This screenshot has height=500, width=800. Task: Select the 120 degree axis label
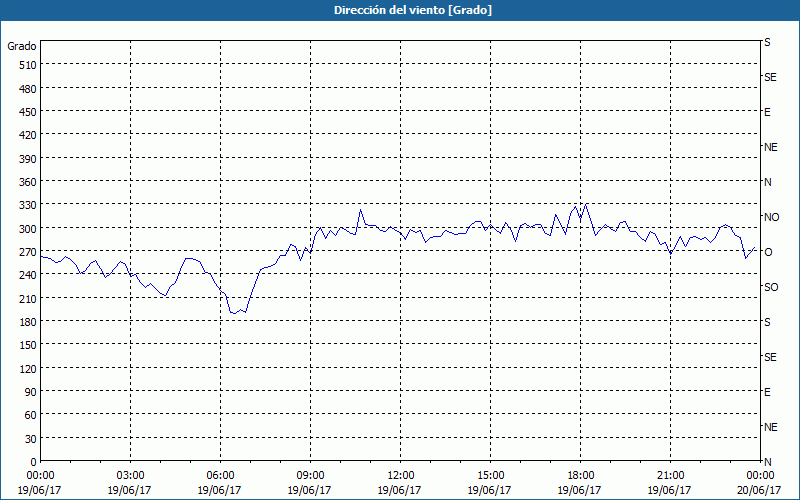coord(28,368)
